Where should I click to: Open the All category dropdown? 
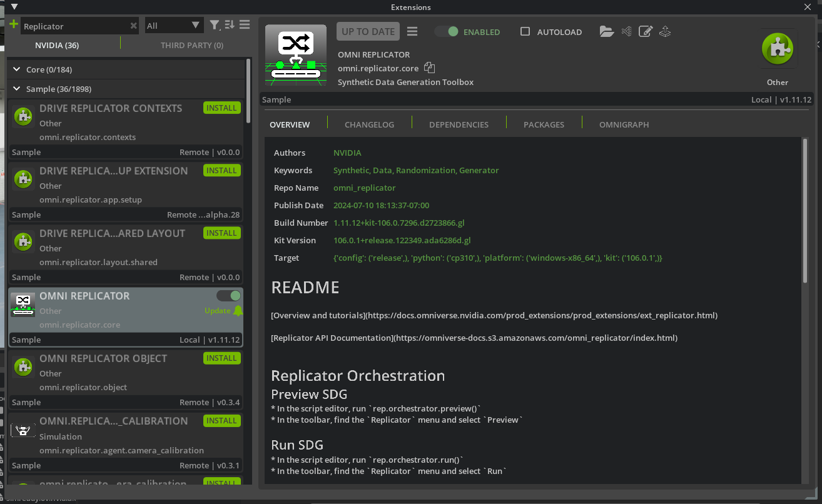tap(175, 26)
